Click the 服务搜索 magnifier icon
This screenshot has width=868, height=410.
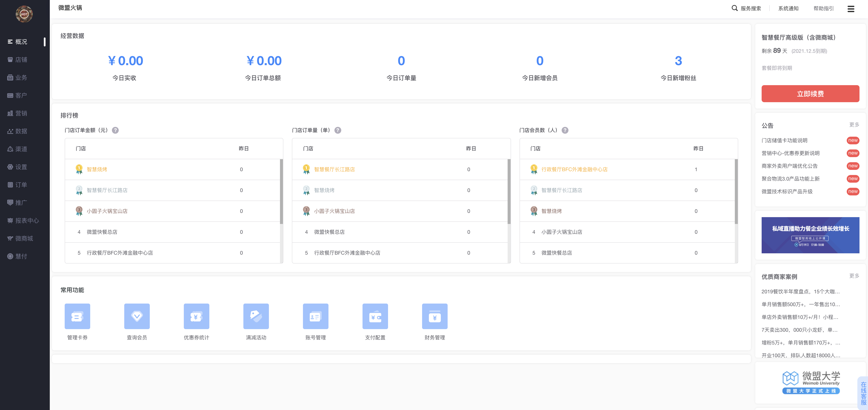pyautogui.click(x=735, y=8)
